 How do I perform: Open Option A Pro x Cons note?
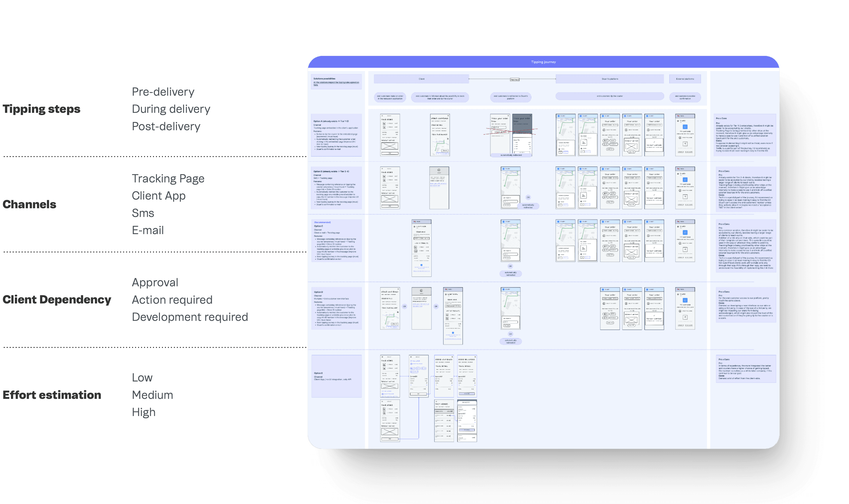point(745,135)
